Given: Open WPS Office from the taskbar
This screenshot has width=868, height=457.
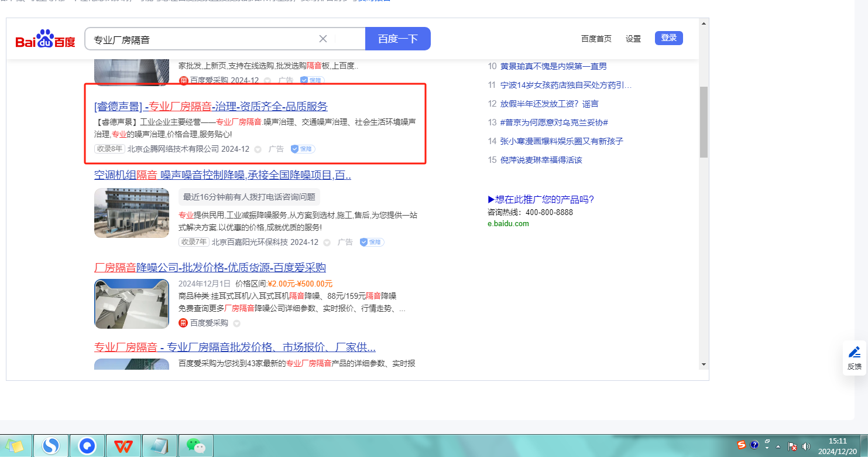Looking at the screenshot, I should (123, 446).
